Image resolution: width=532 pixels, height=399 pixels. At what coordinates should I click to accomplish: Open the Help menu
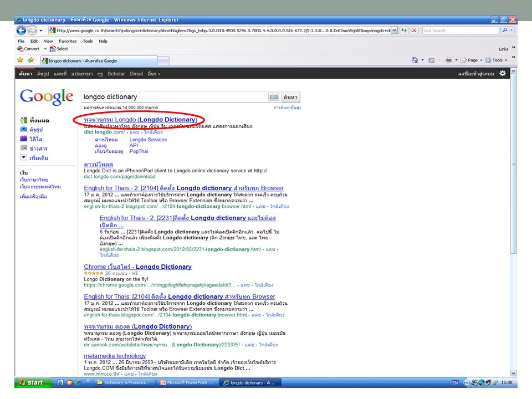point(103,41)
